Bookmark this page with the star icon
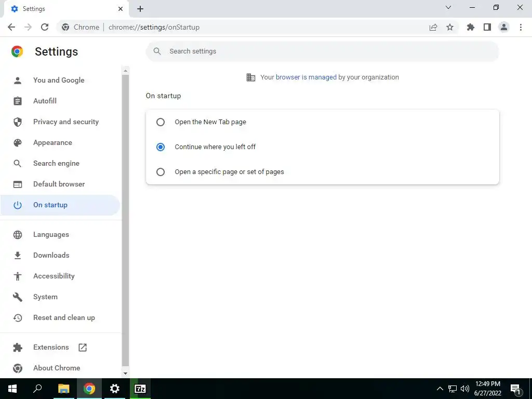 coord(449,27)
